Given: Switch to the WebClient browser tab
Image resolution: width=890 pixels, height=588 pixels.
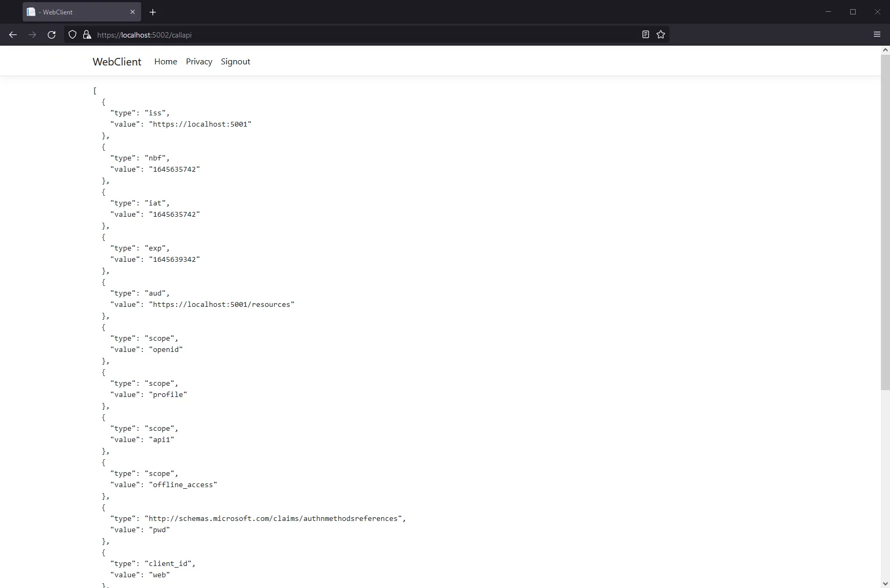Looking at the screenshot, I should [x=70, y=12].
